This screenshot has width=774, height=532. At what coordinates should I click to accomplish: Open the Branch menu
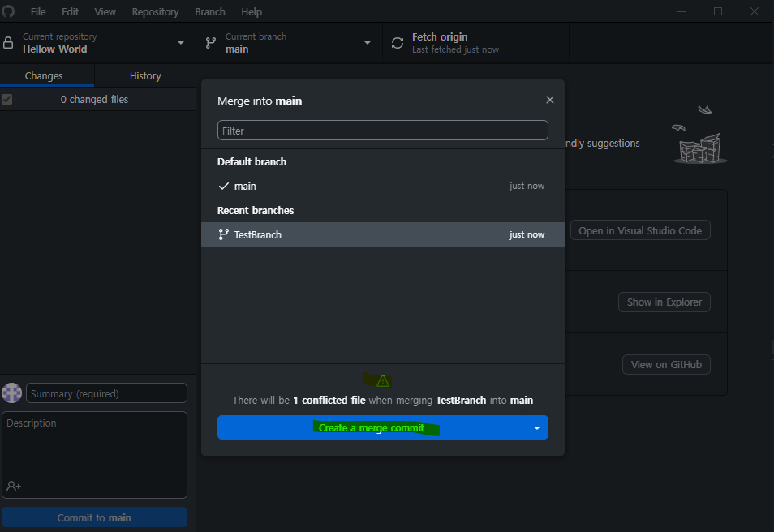tap(210, 11)
